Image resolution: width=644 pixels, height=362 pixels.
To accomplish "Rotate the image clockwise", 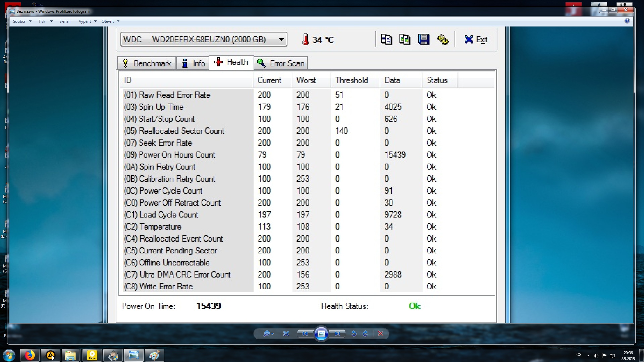I will [366, 334].
